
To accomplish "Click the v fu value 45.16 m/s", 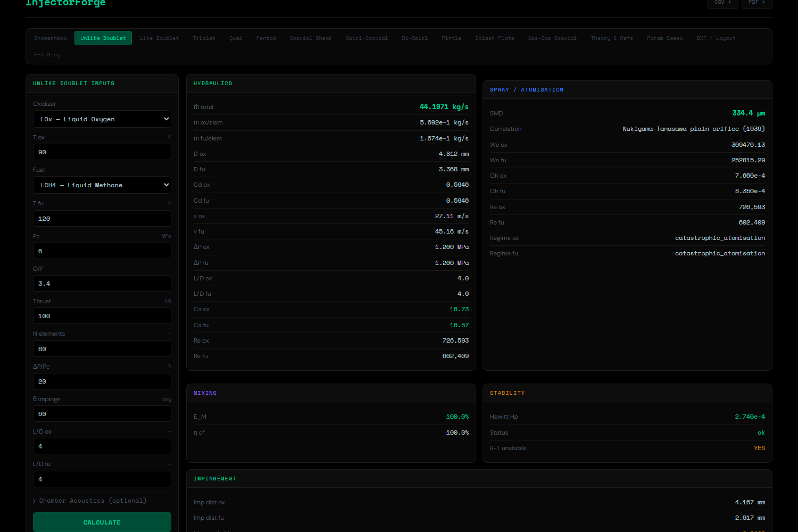I will (452, 231).
